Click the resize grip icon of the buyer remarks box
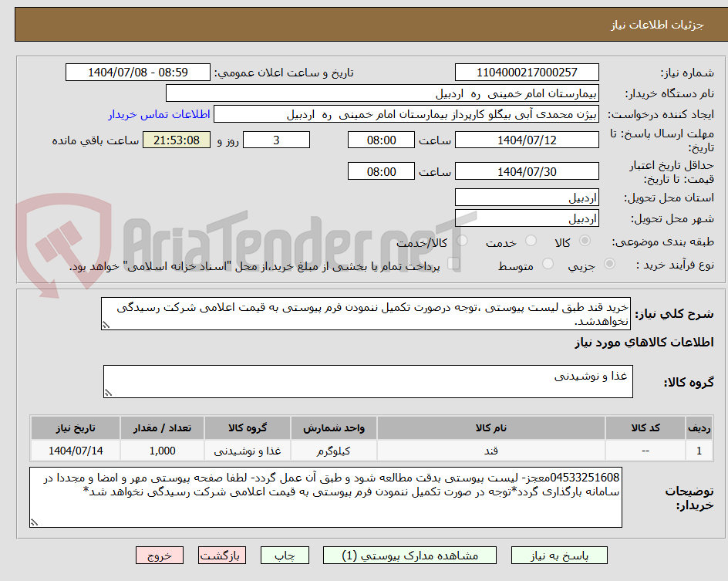 (32, 523)
